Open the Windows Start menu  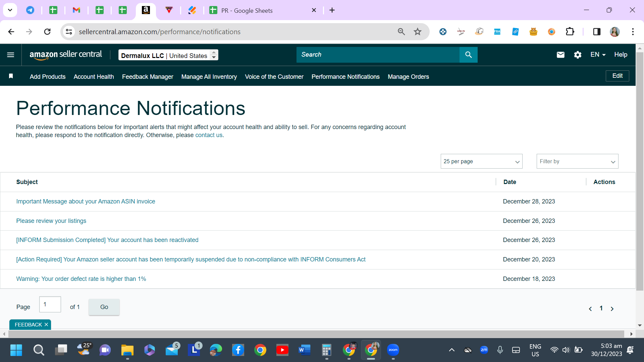coord(16,350)
